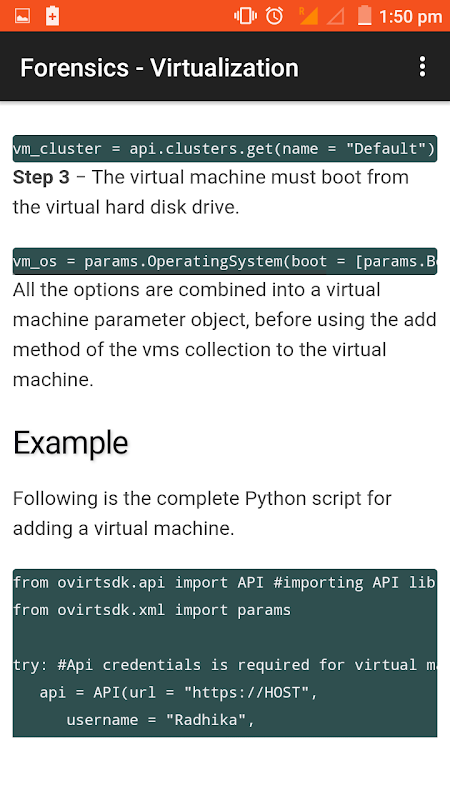This screenshot has width=450, height=800.
Task: Tap the empty second SIM signal icon
Action: click(336, 16)
